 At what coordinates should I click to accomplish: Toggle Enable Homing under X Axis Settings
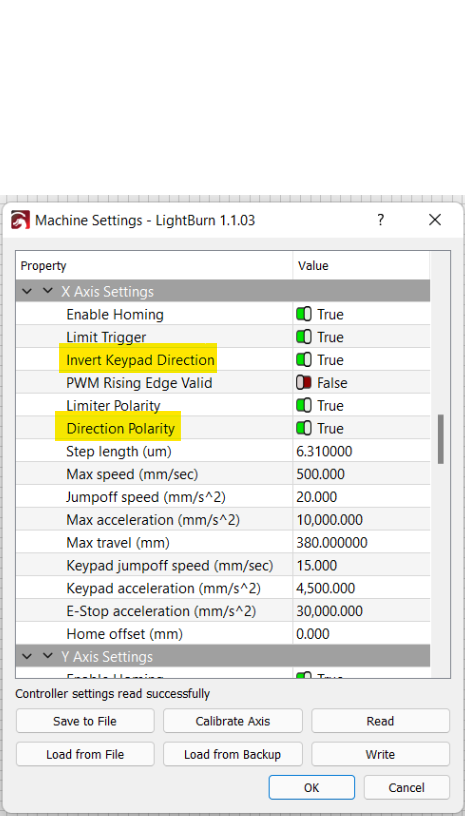tap(304, 314)
